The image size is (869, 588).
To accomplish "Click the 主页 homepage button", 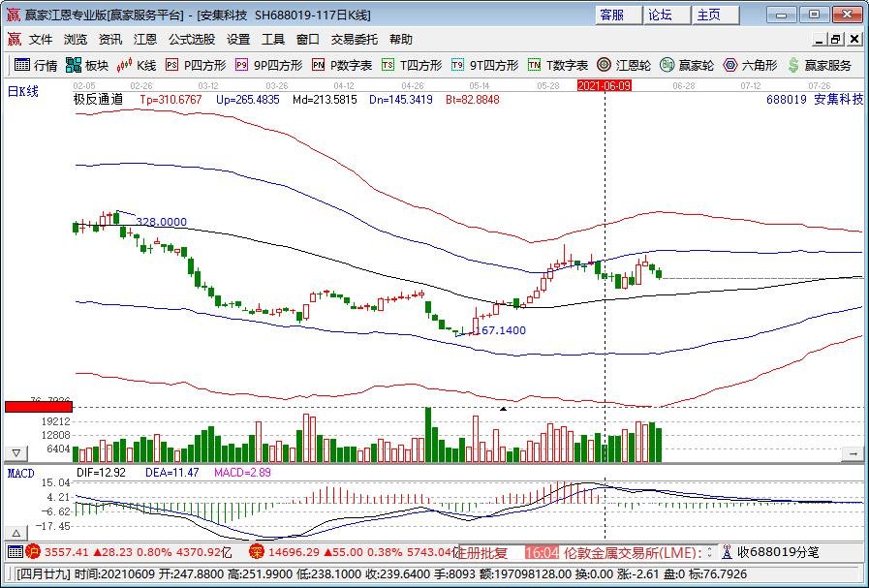I will (x=716, y=15).
